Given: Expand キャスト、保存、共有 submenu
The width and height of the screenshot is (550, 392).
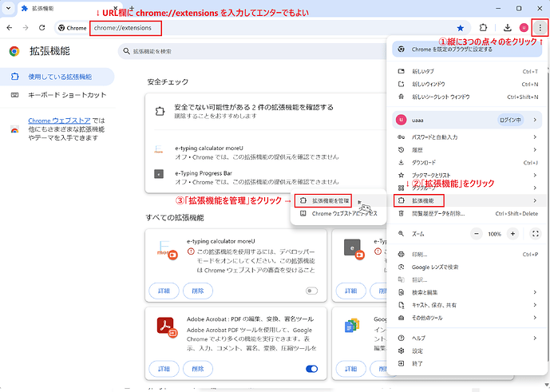Looking at the screenshot, I should (x=467, y=305).
